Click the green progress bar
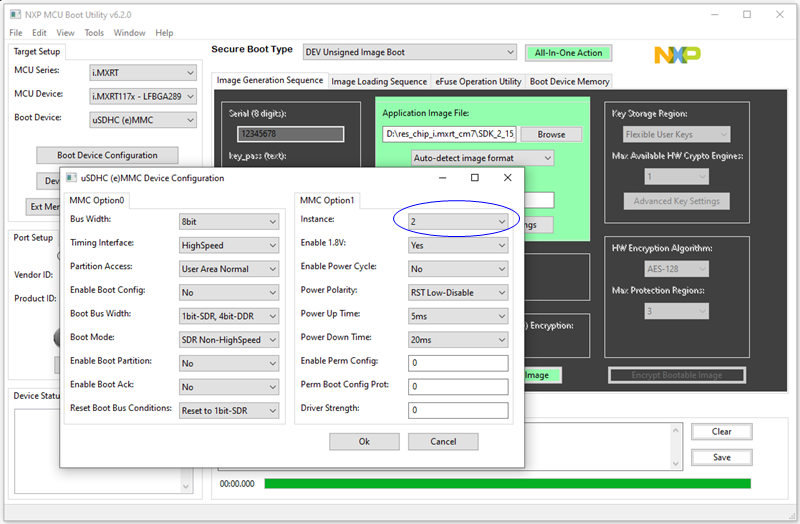Image resolution: width=800 pixels, height=524 pixels. tap(508, 483)
